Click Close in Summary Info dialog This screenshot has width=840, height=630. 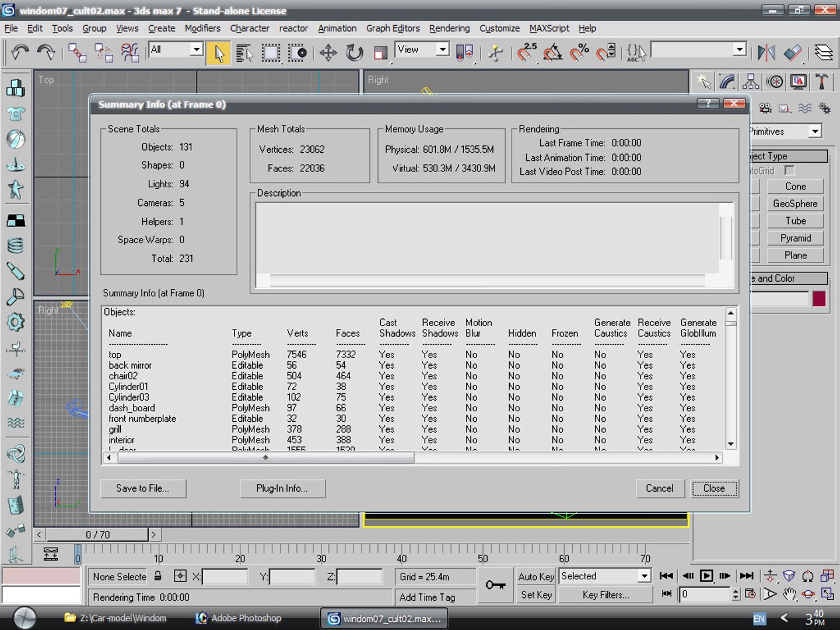point(715,488)
